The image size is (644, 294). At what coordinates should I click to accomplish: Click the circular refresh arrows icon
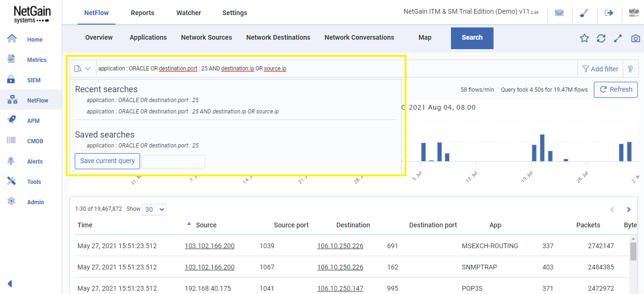click(x=601, y=38)
